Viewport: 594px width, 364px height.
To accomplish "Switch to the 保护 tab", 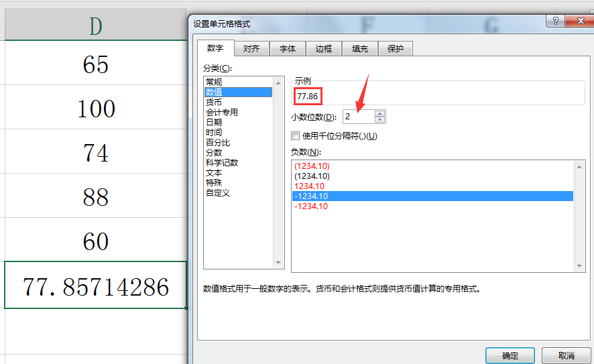I will [x=395, y=48].
